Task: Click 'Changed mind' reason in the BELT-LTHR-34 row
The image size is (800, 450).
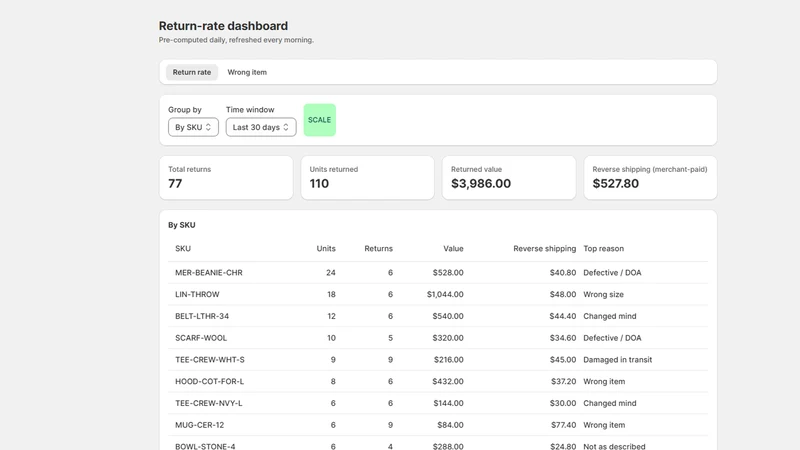Action: point(610,316)
